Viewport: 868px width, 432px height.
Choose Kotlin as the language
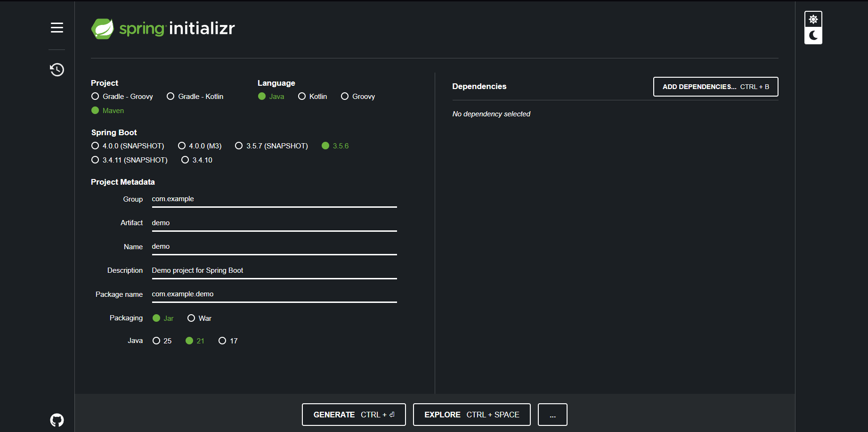tap(302, 97)
